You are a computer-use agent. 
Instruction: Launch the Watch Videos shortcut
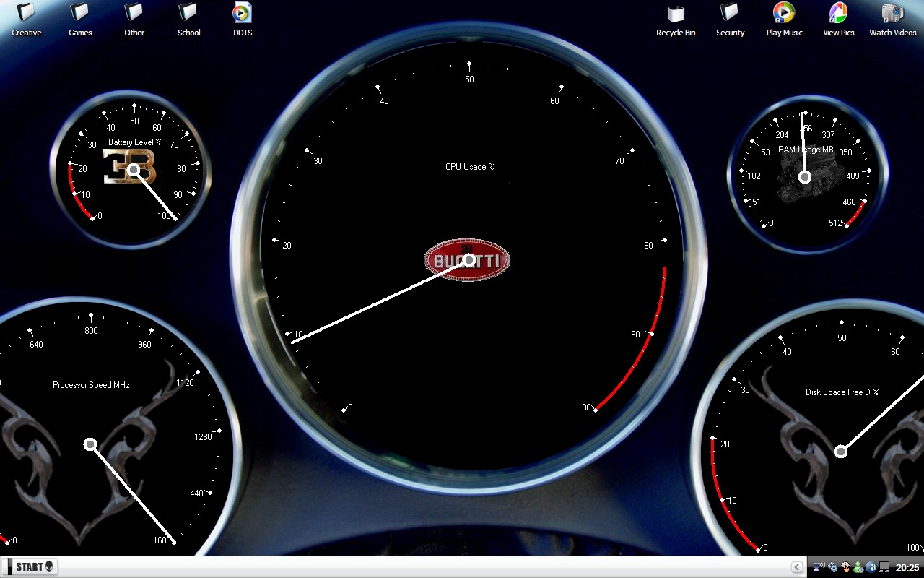pos(892,20)
